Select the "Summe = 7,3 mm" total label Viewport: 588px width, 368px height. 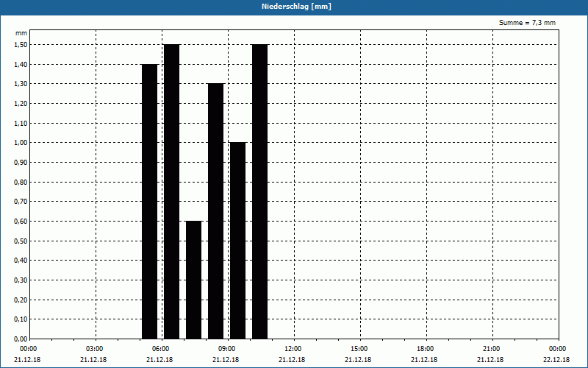(x=527, y=23)
